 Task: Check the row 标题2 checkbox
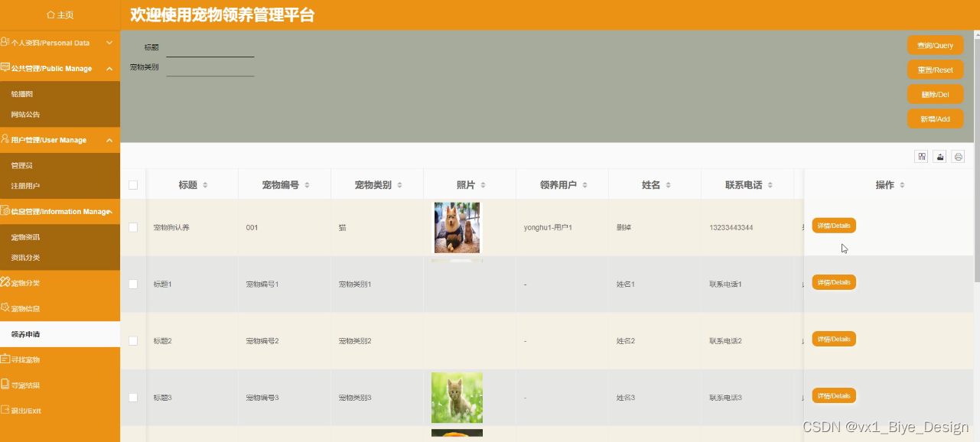[133, 340]
